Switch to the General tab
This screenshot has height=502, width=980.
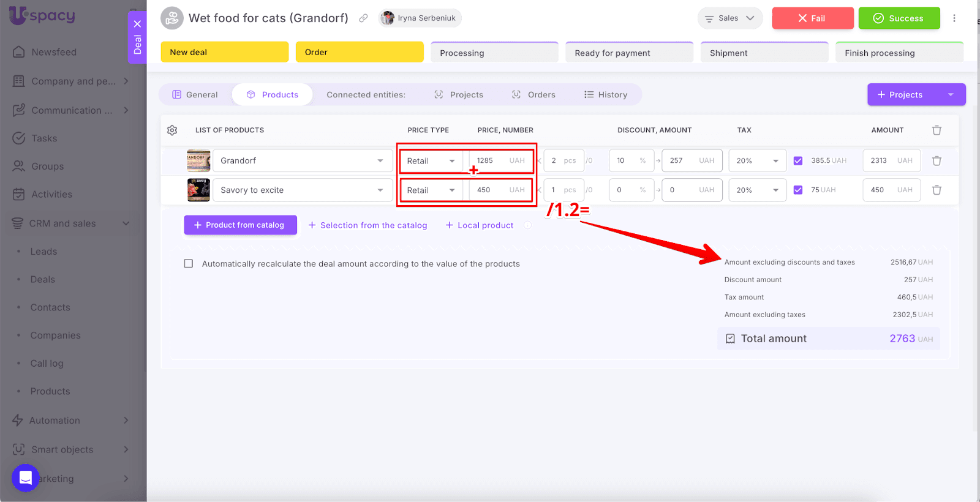click(195, 95)
